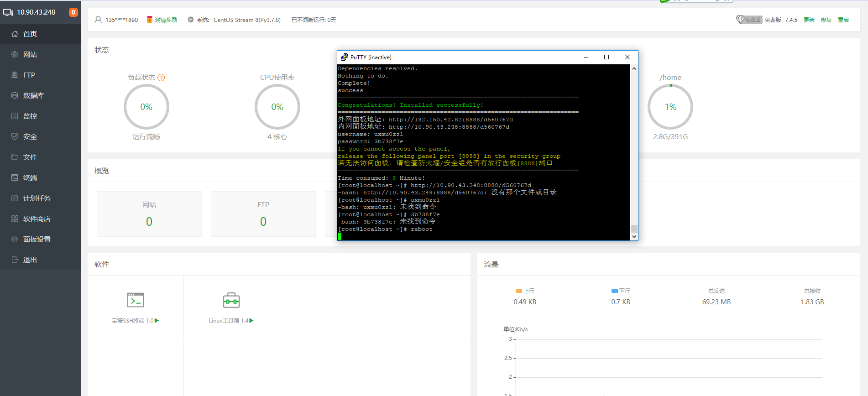Click the 退出 logout icon

(15, 260)
